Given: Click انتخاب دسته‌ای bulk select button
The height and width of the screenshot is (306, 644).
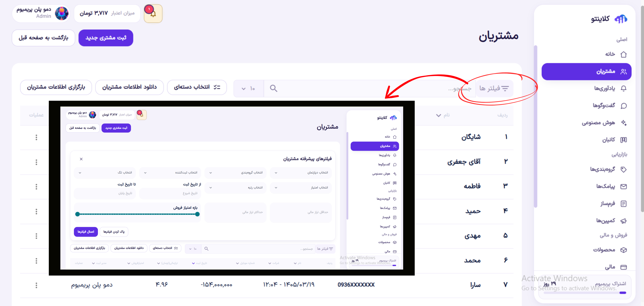Looking at the screenshot, I should click(197, 87).
